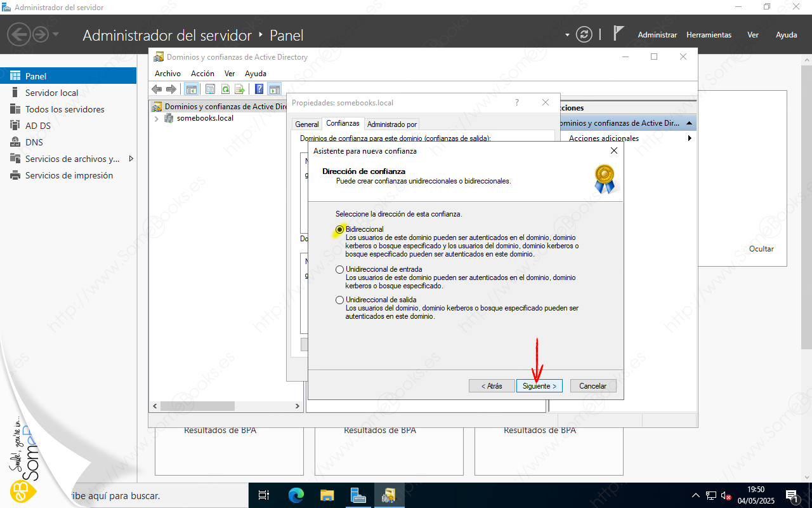Click the Server Manager refresh icon
The height and width of the screenshot is (508, 812).
[x=584, y=35]
